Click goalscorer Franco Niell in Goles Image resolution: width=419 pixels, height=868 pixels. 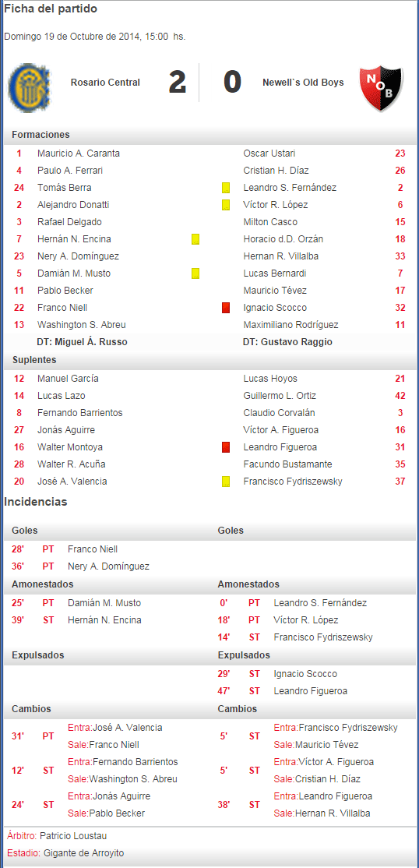[x=93, y=549]
